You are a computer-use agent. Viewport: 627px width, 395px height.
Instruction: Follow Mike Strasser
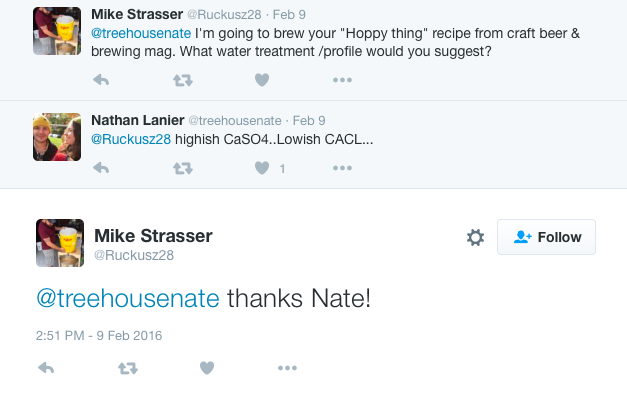(546, 237)
